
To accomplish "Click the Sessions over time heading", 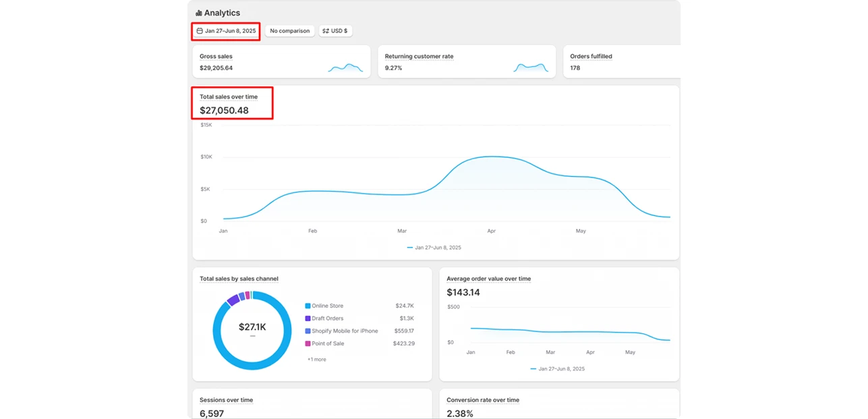I will coord(226,400).
